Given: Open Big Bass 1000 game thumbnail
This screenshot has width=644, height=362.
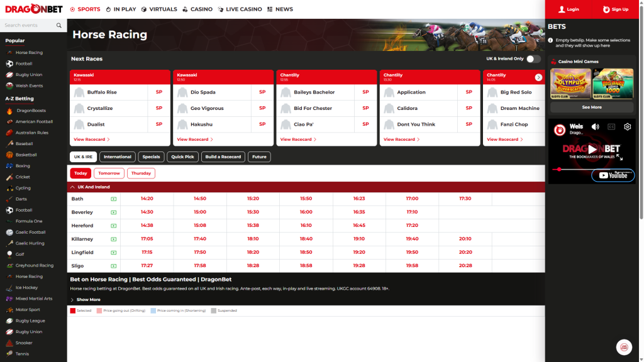Looking at the screenshot, I should point(613,84).
